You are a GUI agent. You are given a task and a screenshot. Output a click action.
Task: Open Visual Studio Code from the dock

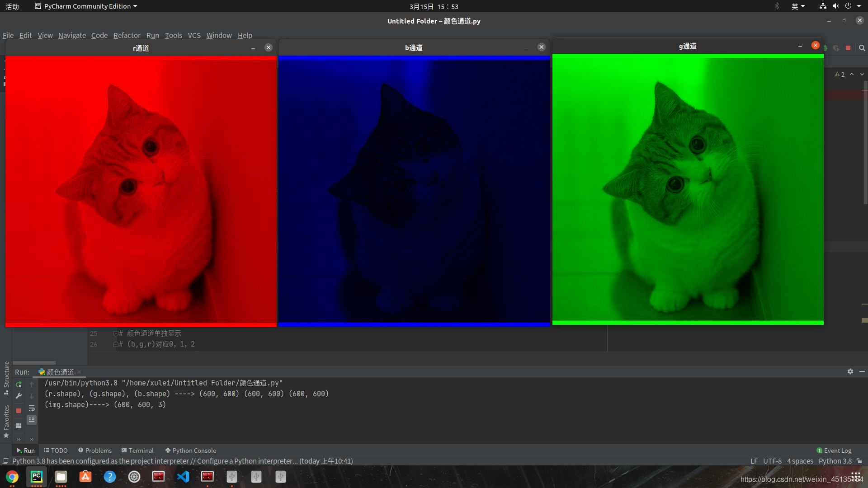pos(183,477)
